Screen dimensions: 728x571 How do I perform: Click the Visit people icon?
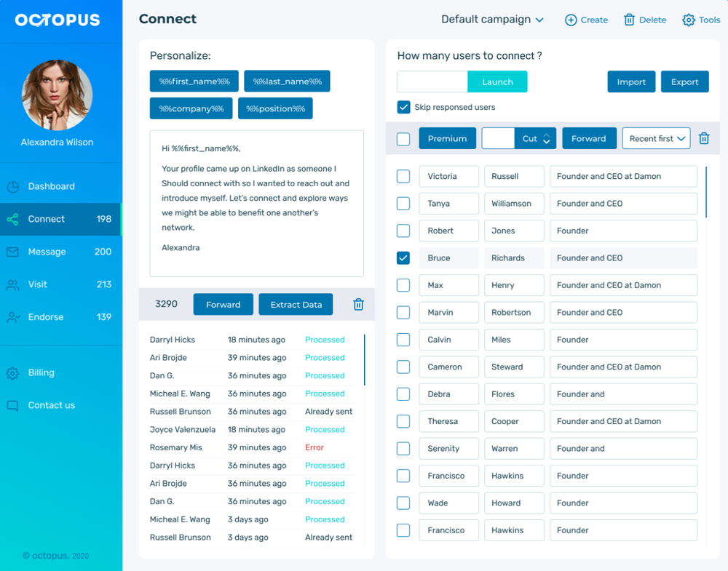tap(13, 285)
